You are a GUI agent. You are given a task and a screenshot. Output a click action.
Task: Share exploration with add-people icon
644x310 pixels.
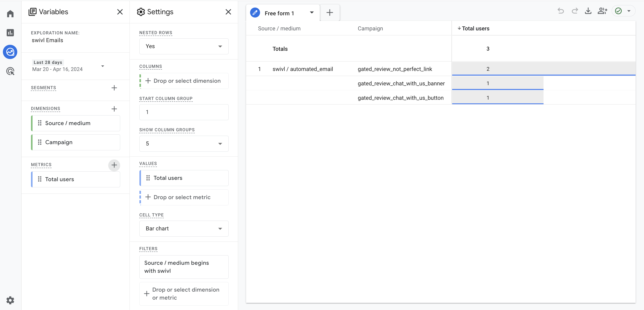[602, 11]
